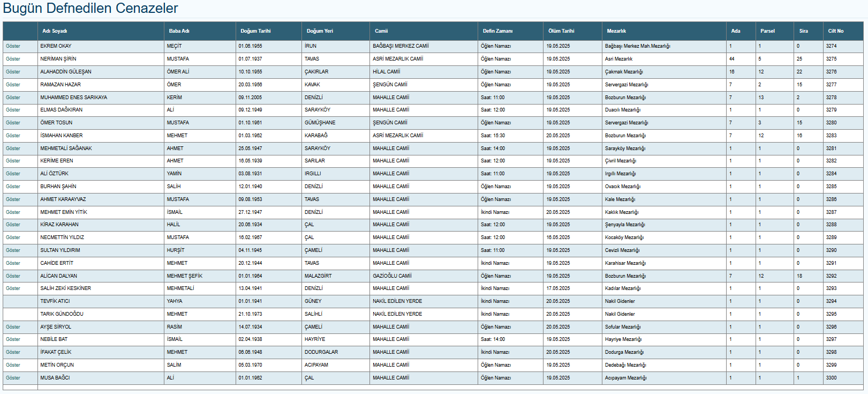The image size is (868, 394).
Task: Open the Göster link for NERİMAN ŞİRİN
Action: [x=13, y=59]
